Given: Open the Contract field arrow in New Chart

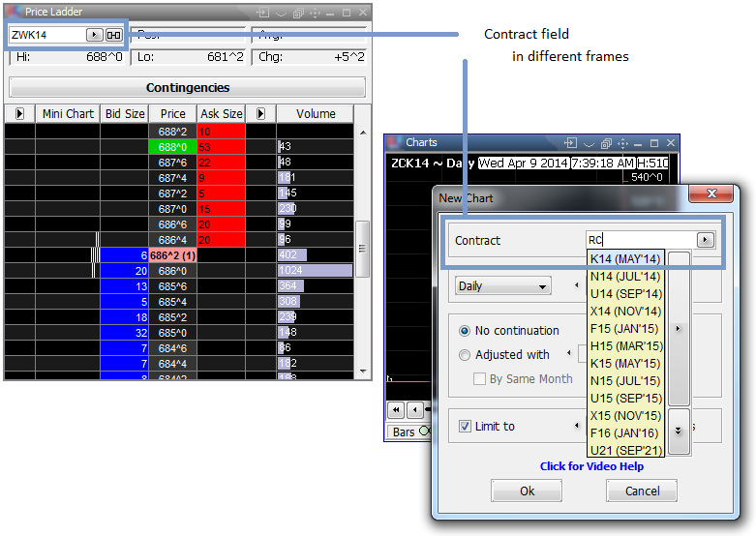Looking at the screenshot, I should 705,240.
